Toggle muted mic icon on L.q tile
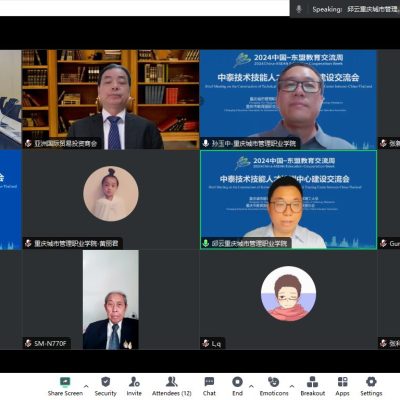This screenshot has width=400, height=400. click(x=206, y=343)
